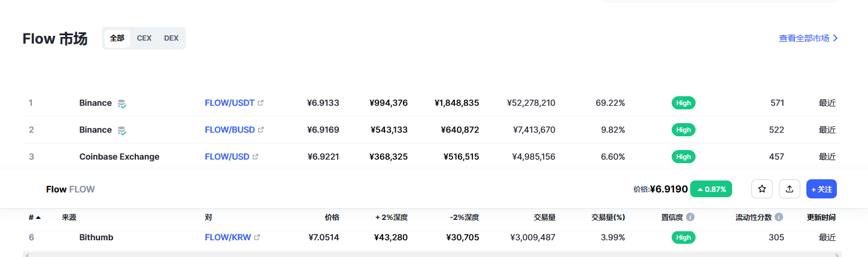The image size is (868, 257).
Task: Open external link icon beside FLOW/USD
Action: [x=256, y=157]
